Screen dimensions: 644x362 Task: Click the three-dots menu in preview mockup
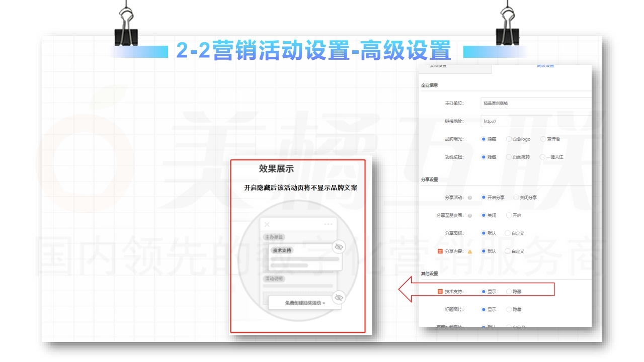[329, 224]
